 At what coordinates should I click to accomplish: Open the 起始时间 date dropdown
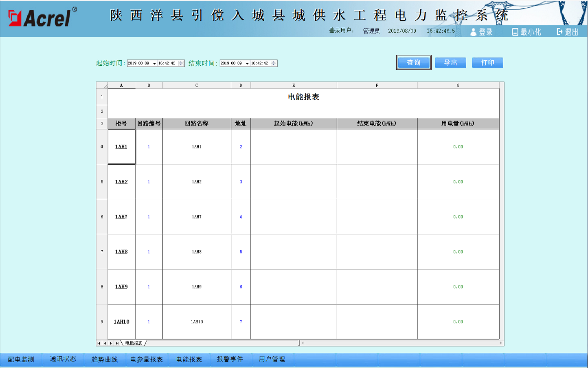pos(154,64)
